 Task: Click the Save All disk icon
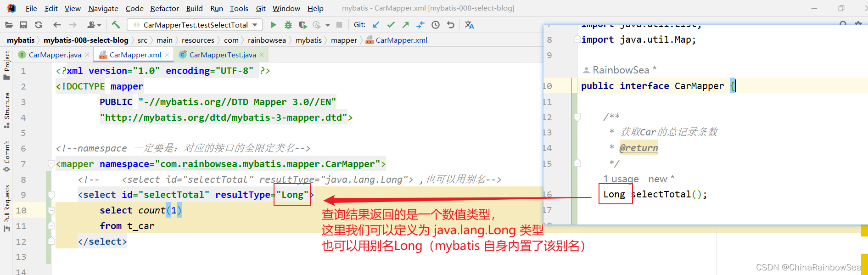(x=23, y=25)
